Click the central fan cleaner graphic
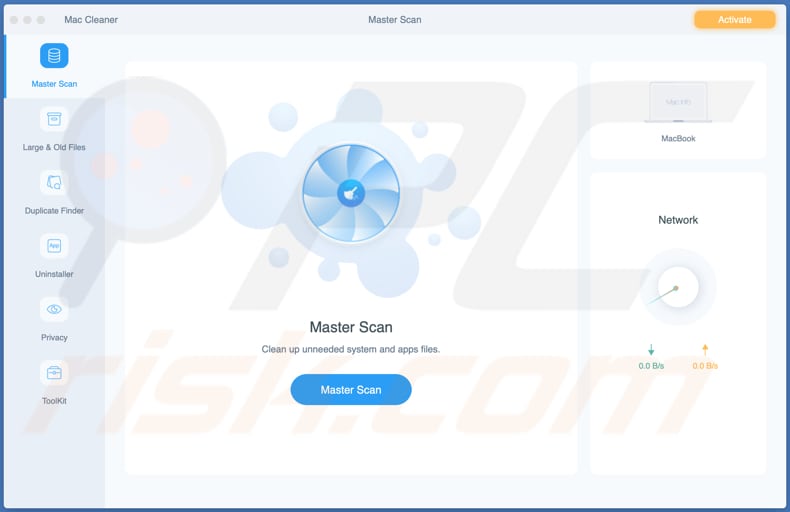 click(x=351, y=193)
